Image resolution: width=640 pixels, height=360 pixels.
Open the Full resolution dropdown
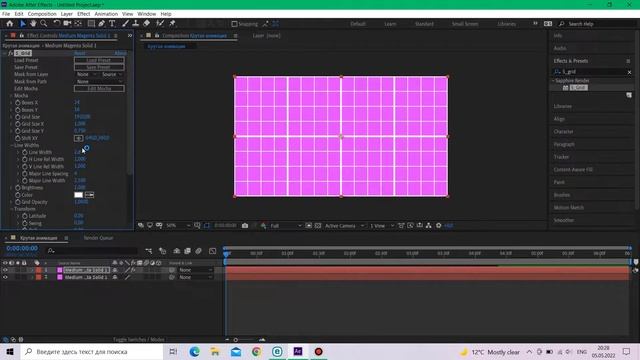(x=286, y=226)
